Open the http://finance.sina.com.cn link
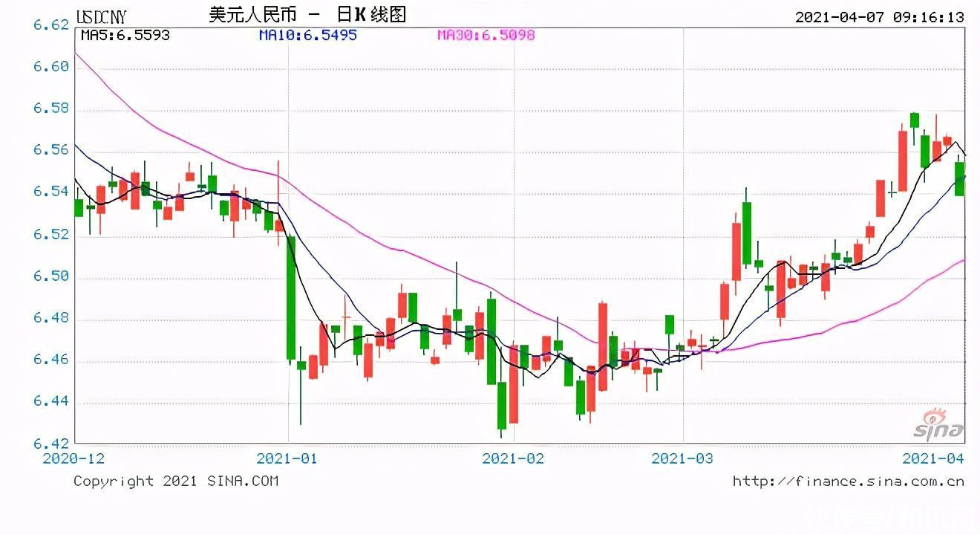The width and height of the screenshot is (980, 535). pos(848,481)
